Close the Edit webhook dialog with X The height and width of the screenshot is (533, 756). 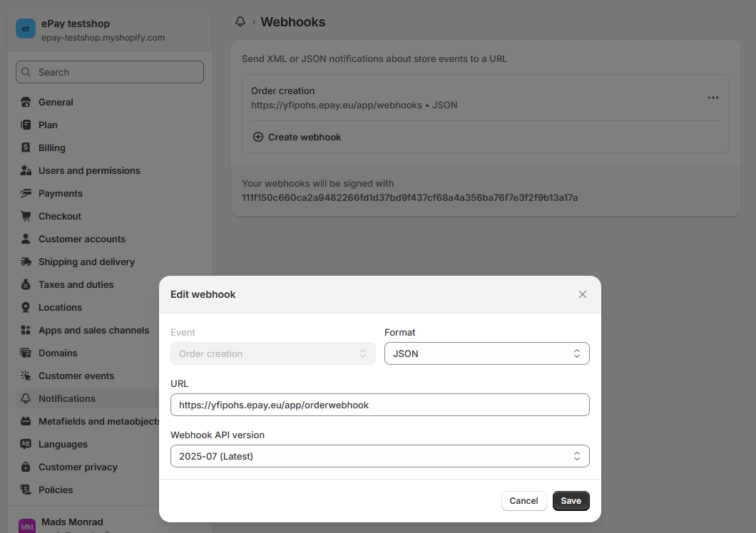point(583,294)
